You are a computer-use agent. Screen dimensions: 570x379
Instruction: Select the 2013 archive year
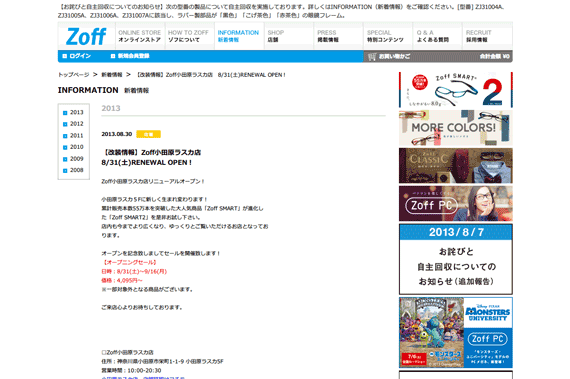[77, 112]
